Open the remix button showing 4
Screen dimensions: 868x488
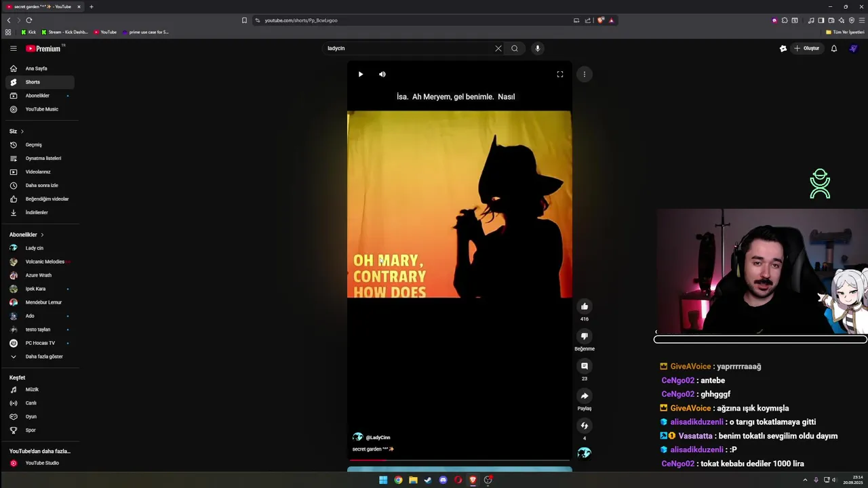point(584,426)
